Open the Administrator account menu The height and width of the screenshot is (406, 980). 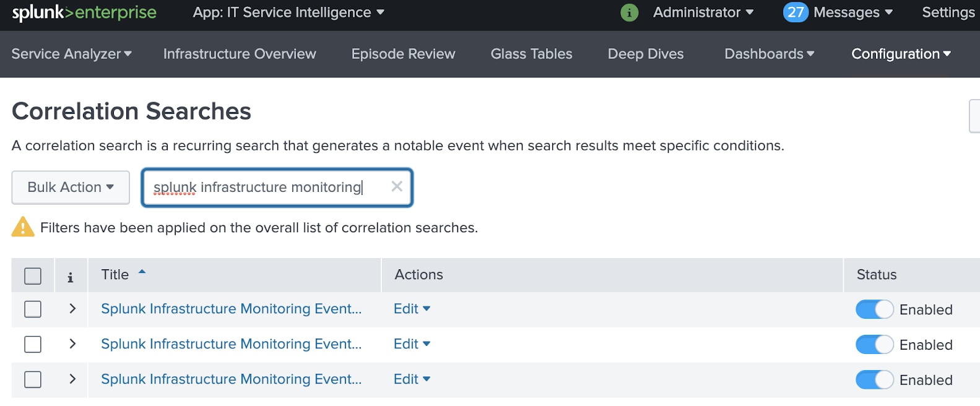703,12
